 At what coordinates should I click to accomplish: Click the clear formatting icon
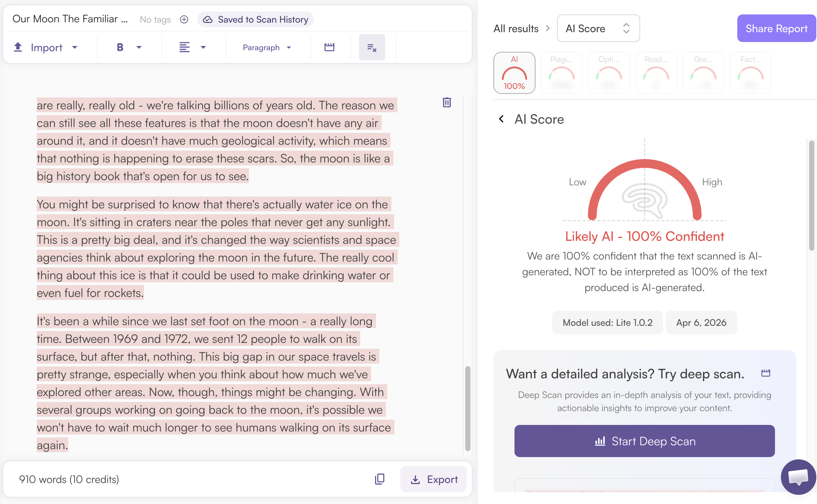(372, 47)
